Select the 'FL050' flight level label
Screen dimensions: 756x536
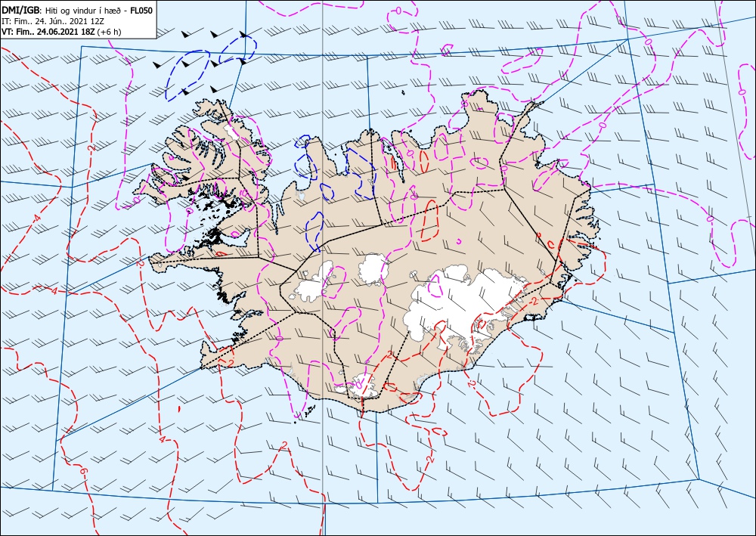(142, 10)
